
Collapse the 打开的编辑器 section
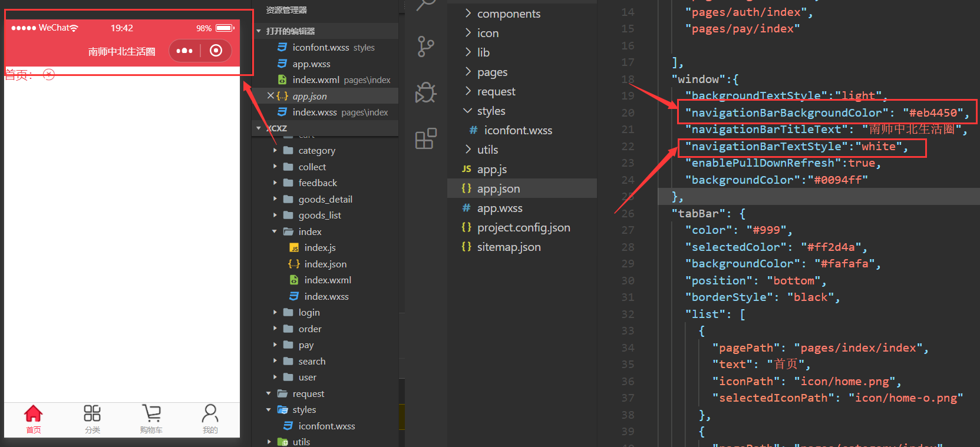tap(259, 31)
